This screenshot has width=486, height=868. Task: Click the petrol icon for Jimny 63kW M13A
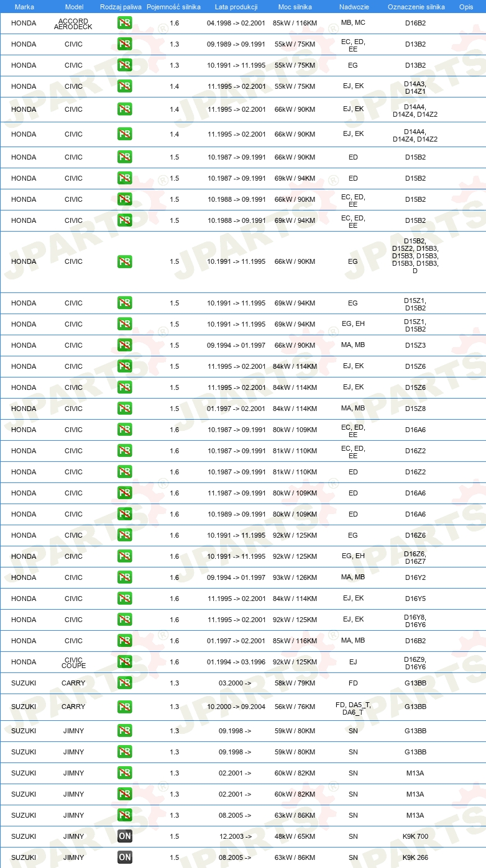[124, 815]
